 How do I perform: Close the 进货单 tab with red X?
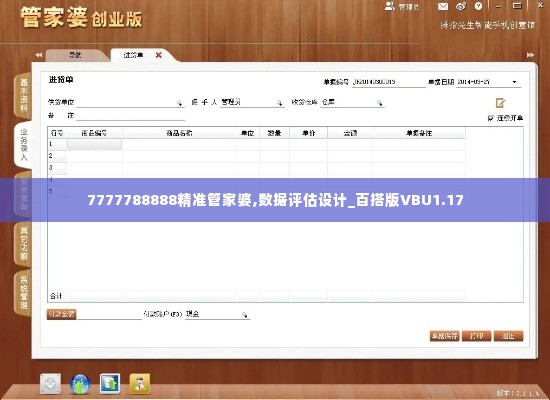(159, 55)
